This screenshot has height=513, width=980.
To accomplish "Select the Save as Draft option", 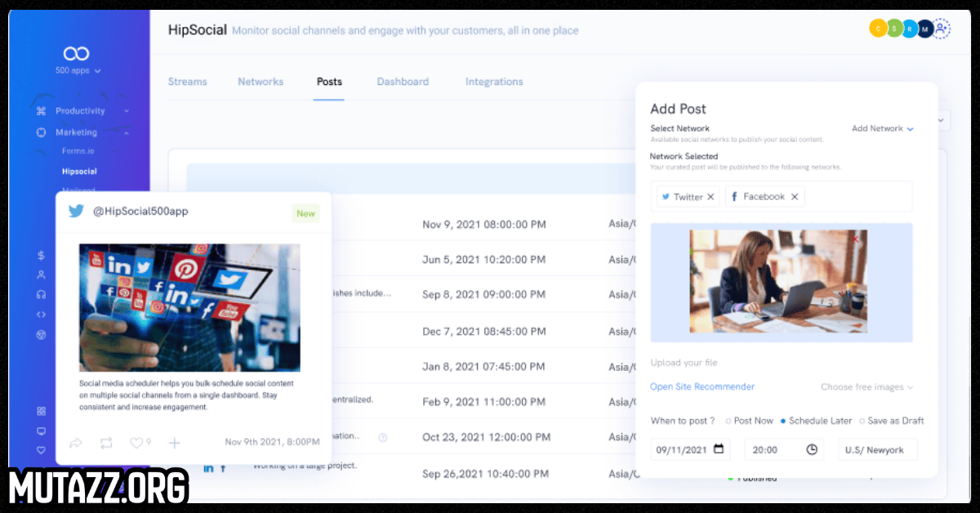I will click(862, 422).
